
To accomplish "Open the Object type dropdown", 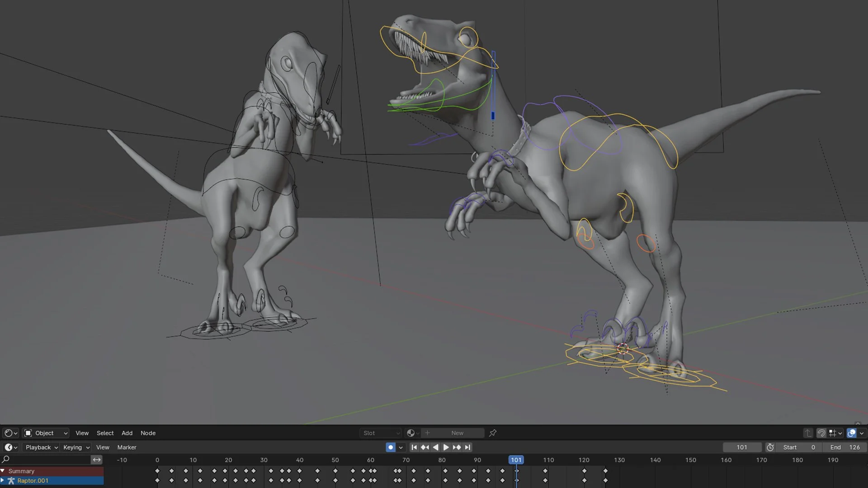I will 46,433.
